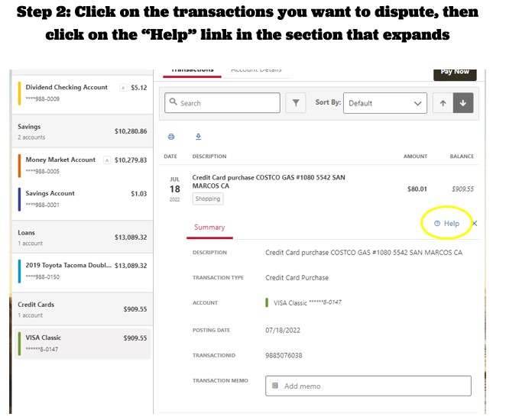
Task: Click the Credit Card Purchase transaction type
Action: tap(297, 277)
